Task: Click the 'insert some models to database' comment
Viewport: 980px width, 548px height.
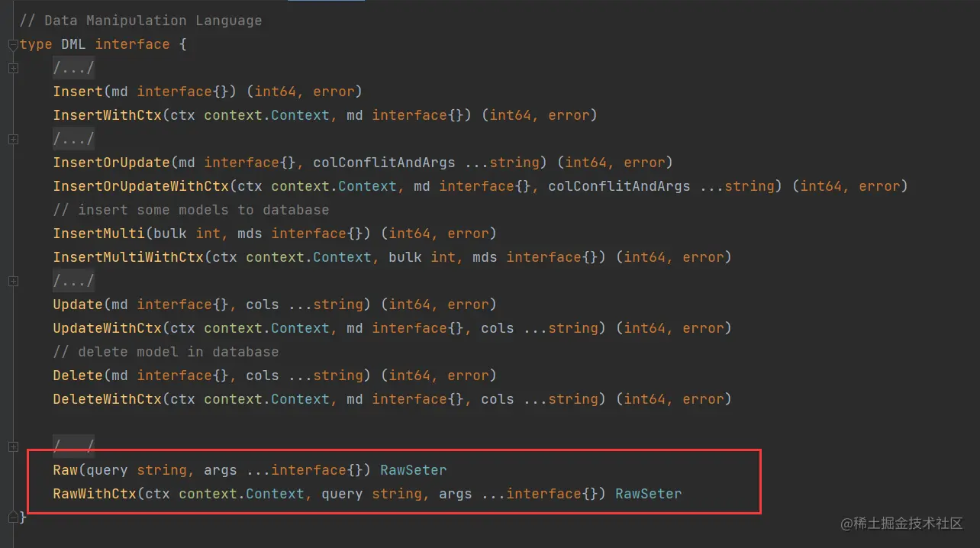Action: tap(191, 210)
